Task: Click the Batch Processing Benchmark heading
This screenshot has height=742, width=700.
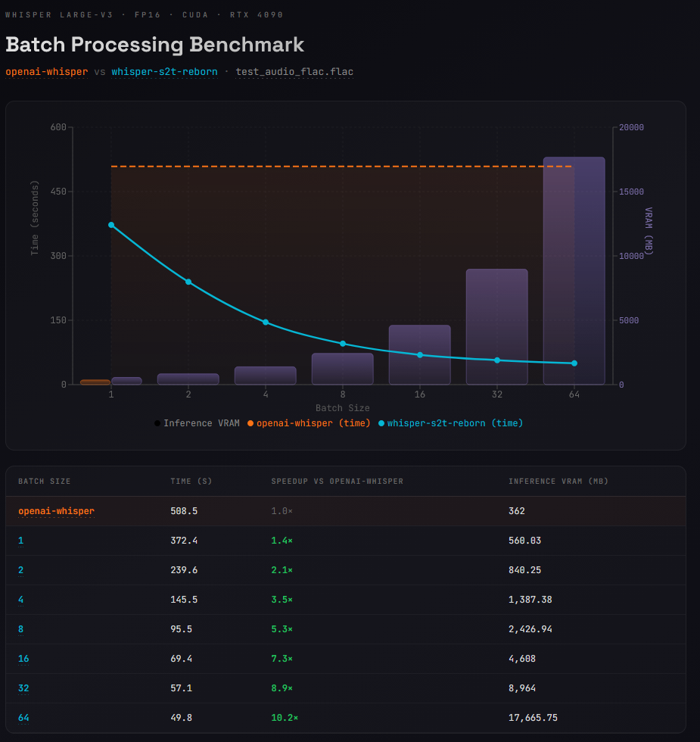Action: click(154, 45)
